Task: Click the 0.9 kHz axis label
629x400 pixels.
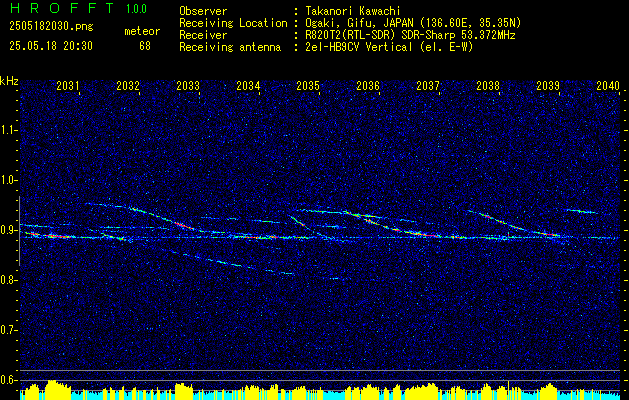Action: (8, 230)
